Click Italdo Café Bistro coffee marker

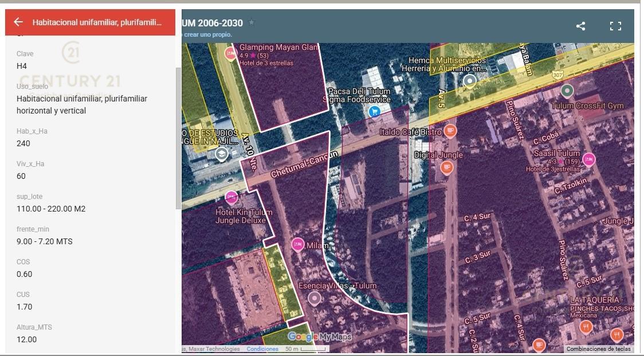pos(450,131)
